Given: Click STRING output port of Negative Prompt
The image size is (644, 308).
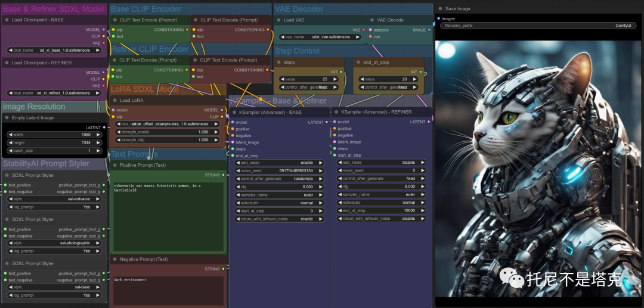Looking at the screenshot, I should tap(224, 269).
